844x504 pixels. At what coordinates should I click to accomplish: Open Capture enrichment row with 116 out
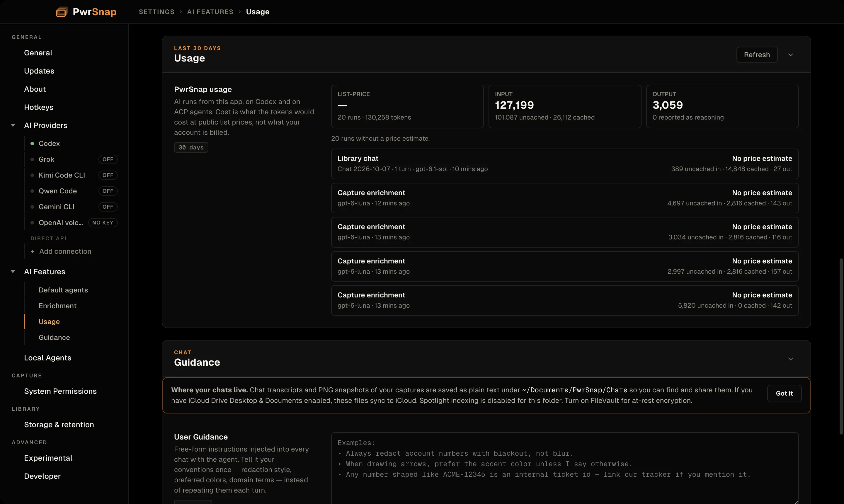[565, 232]
